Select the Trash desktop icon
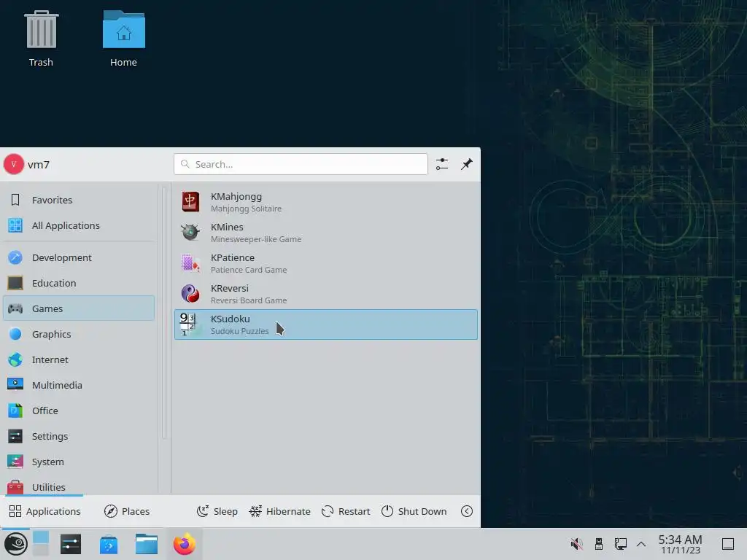The height and width of the screenshot is (560, 747). click(x=41, y=39)
